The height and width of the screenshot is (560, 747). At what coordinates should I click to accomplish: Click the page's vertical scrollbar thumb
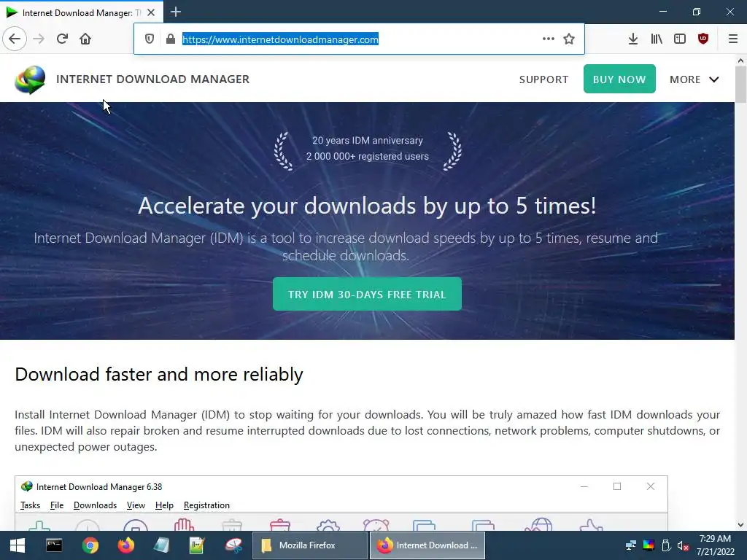tap(741, 85)
